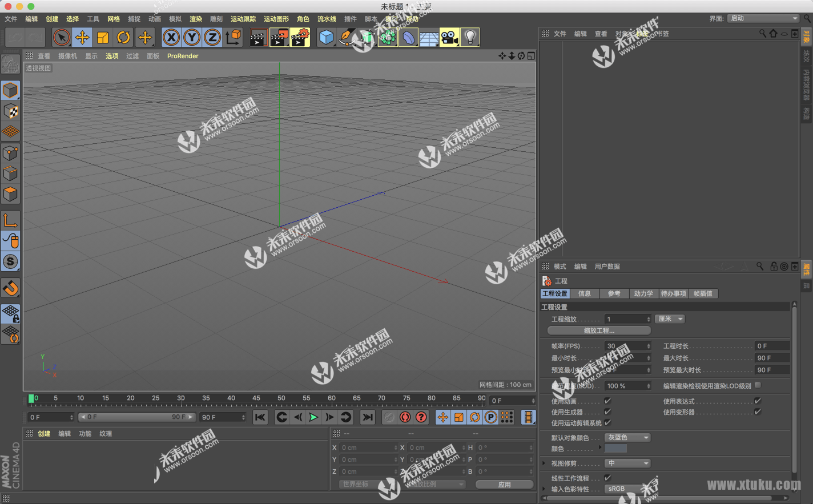The height and width of the screenshot is (504, 813).
Task: Toggle the X axis lock
Action: (x=171, y=38)
